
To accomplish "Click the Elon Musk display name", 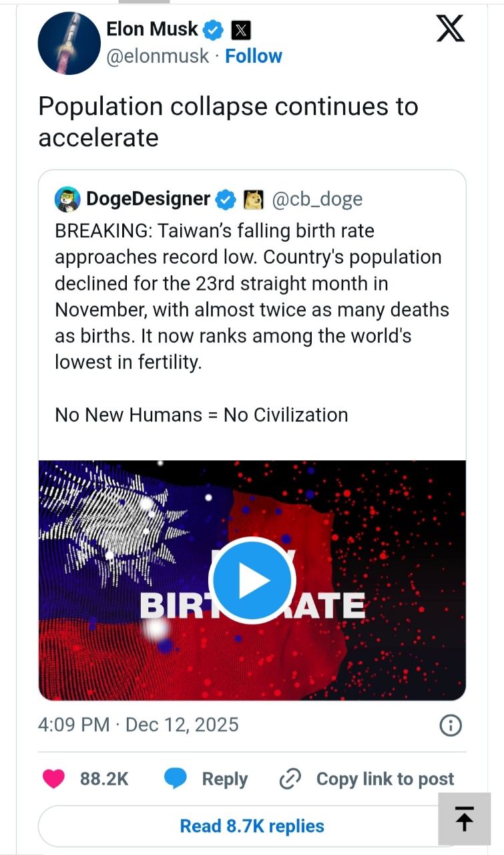I will [152, 29].
